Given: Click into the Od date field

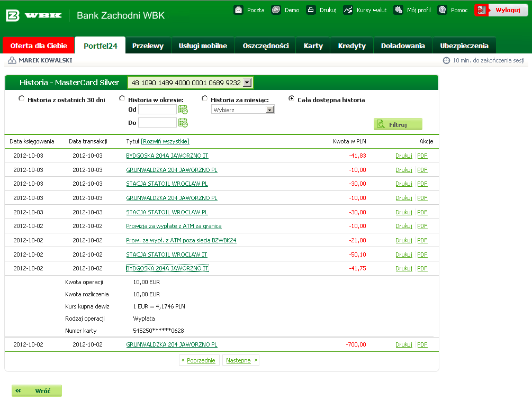Looking at the screenshot, I should click(157, 110).
